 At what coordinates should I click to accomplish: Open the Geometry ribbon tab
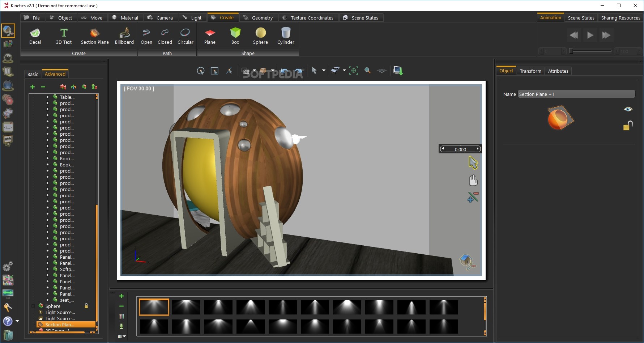[x=258, y=18]
